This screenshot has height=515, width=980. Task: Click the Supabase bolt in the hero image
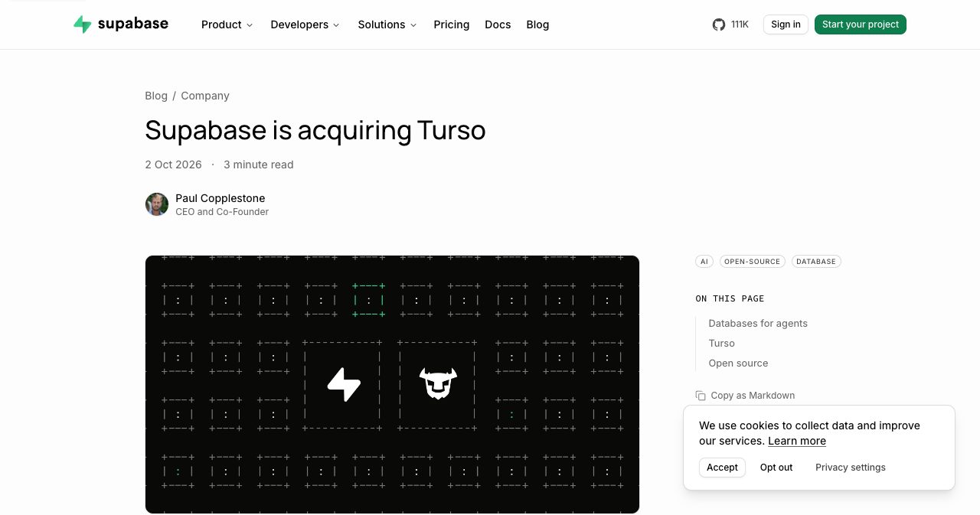click(x=344, y=384)
